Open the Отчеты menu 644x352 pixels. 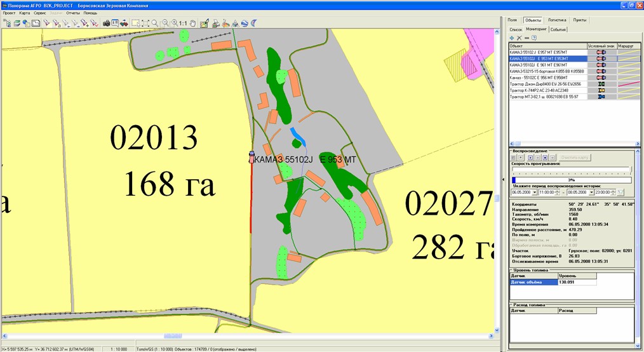72,13
